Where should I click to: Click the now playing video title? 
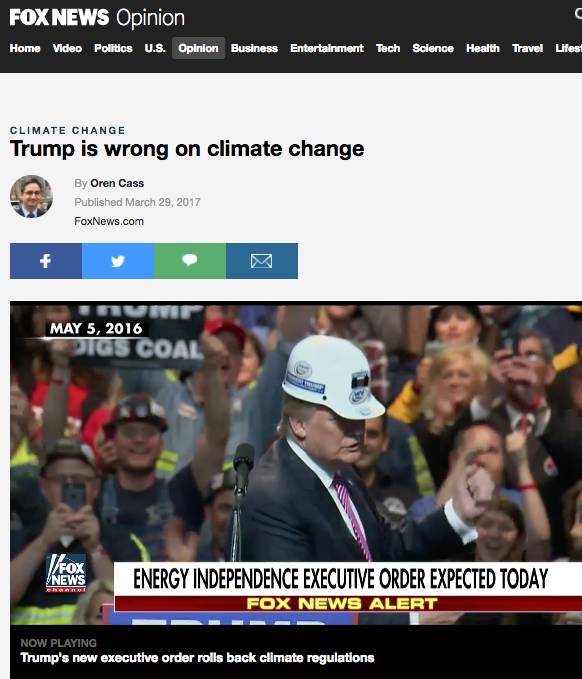[197, 658]
